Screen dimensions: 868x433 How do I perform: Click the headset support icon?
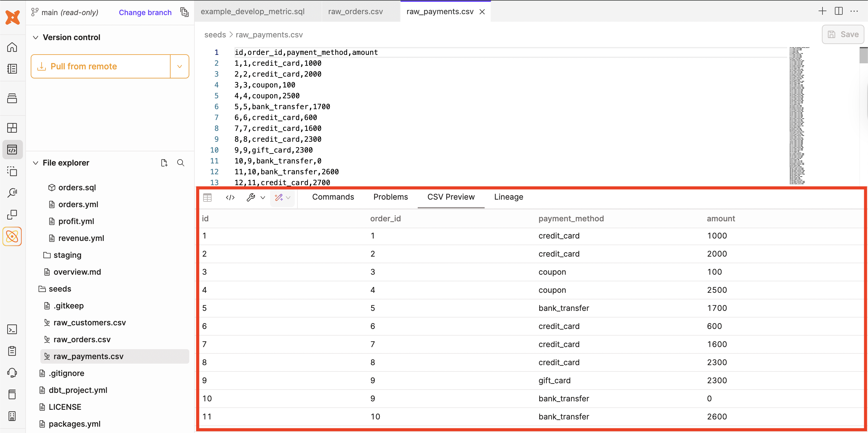coord(12,373)
